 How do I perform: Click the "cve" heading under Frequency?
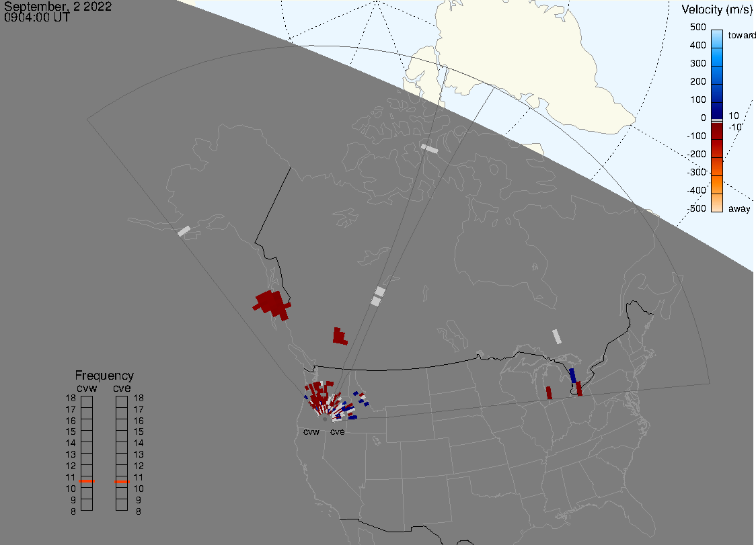tap(122, 388)
